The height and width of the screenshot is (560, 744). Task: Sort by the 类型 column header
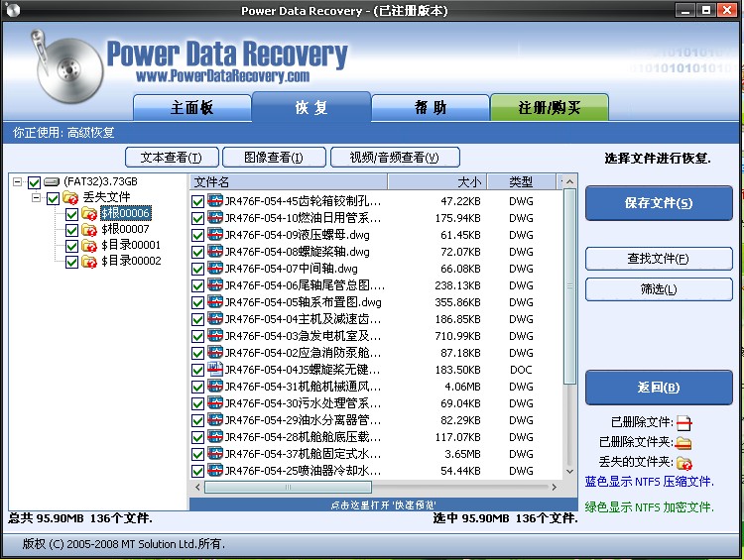tap(521, 181)
